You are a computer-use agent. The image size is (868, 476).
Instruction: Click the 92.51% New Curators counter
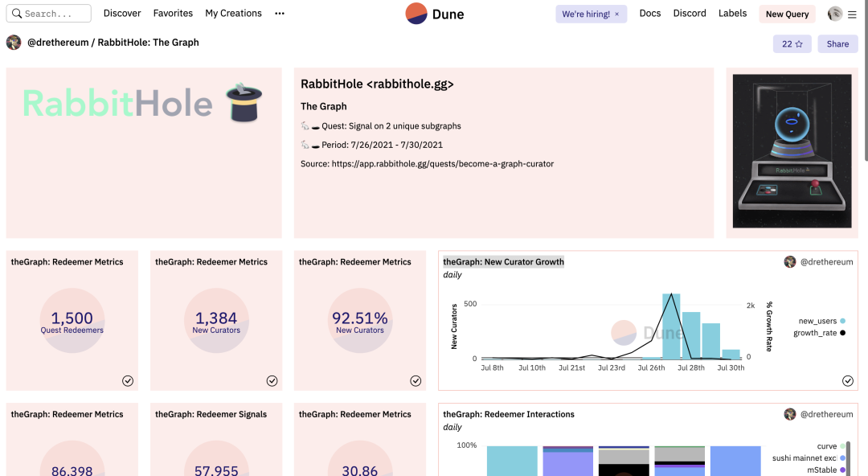coord(360,321)
